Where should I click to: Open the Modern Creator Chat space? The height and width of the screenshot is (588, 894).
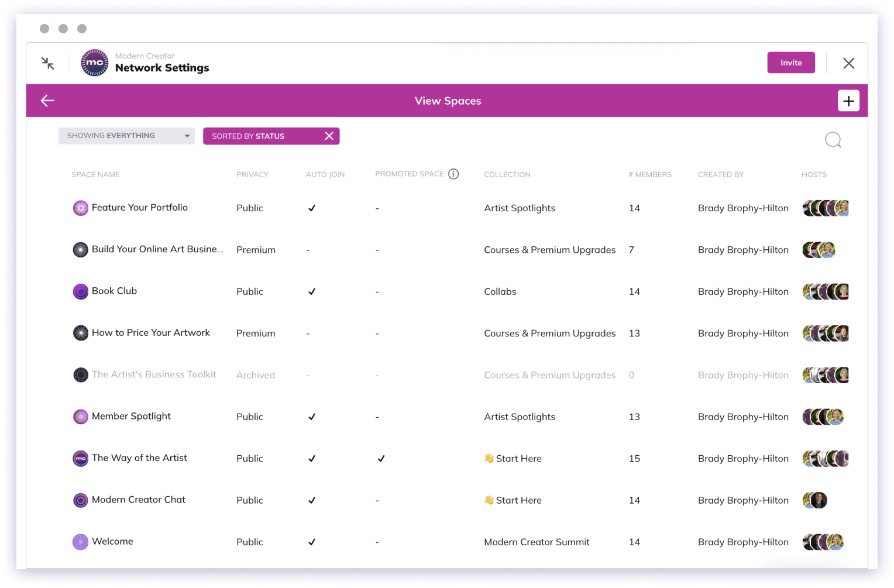[139, 500]
